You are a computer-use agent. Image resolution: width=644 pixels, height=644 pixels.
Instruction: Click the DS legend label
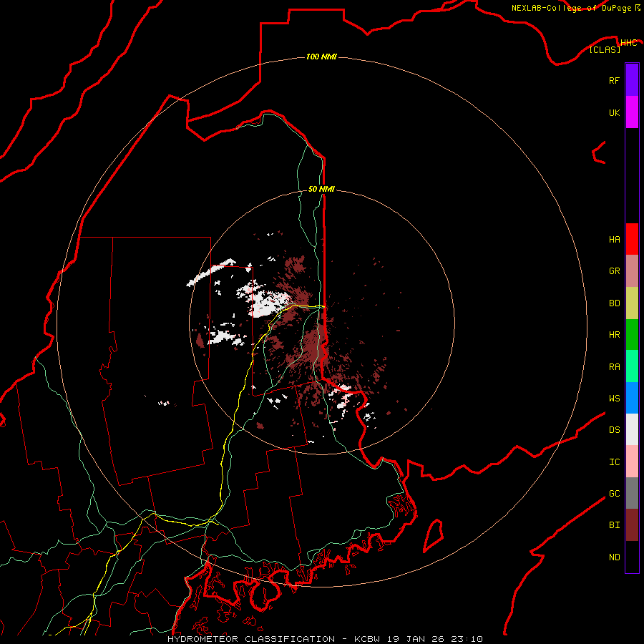pos(614,430)
